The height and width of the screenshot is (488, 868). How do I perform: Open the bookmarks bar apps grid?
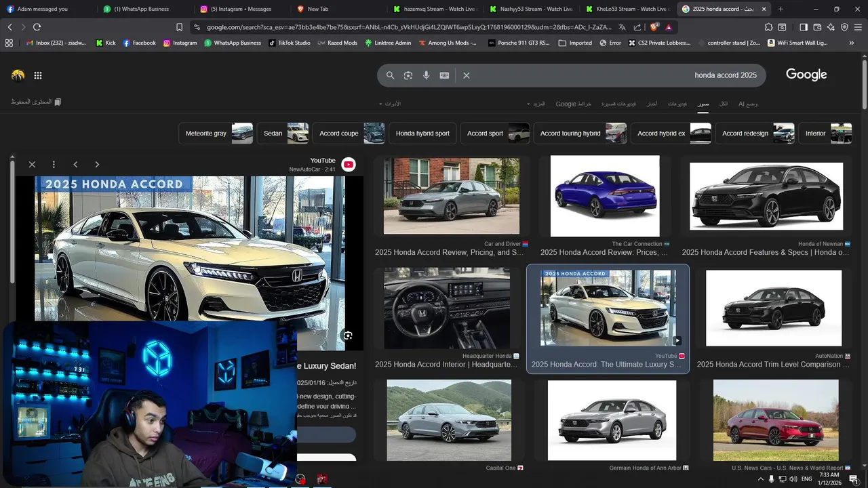pyautogui.click(x=9, y=43)
